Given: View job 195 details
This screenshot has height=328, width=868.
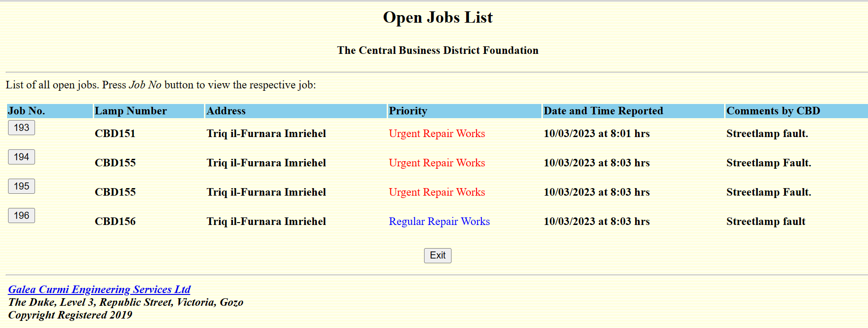Looking at the screenshot, I should [21, 186].
